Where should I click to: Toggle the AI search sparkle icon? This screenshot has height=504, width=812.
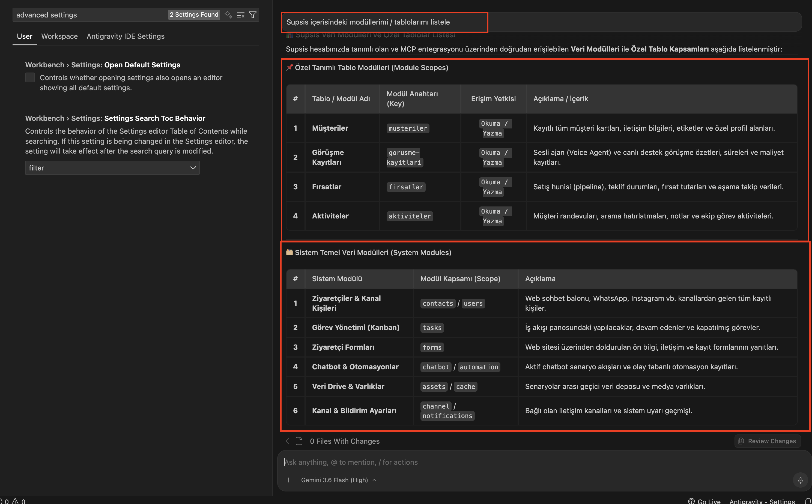point(228,15)
